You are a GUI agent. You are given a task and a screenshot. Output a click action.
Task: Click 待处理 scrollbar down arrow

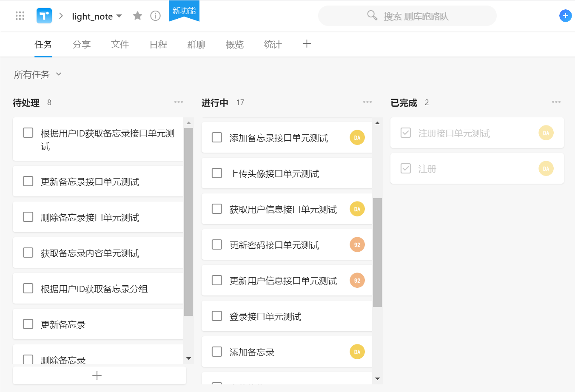click(189, 358)
